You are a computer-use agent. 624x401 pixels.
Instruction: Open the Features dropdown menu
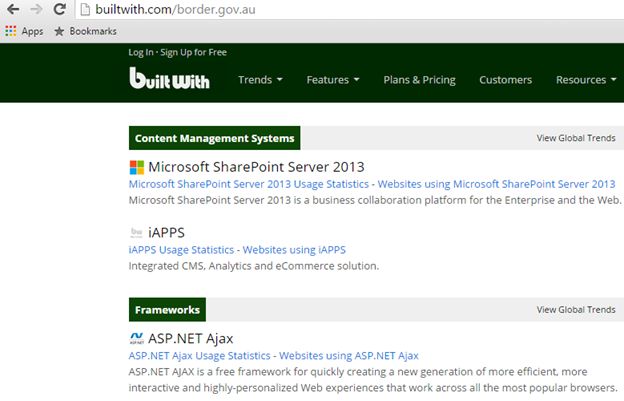pos(333,80)
